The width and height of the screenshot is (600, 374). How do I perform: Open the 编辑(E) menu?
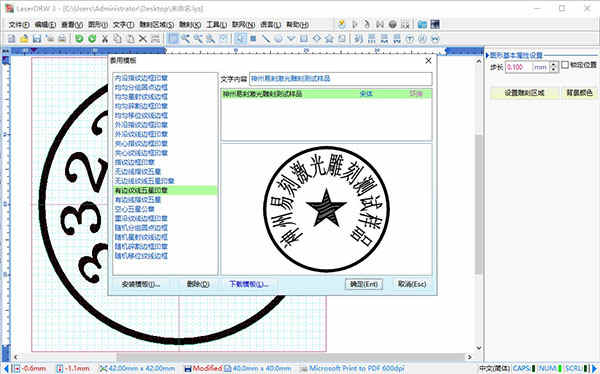tap(45, 24)
